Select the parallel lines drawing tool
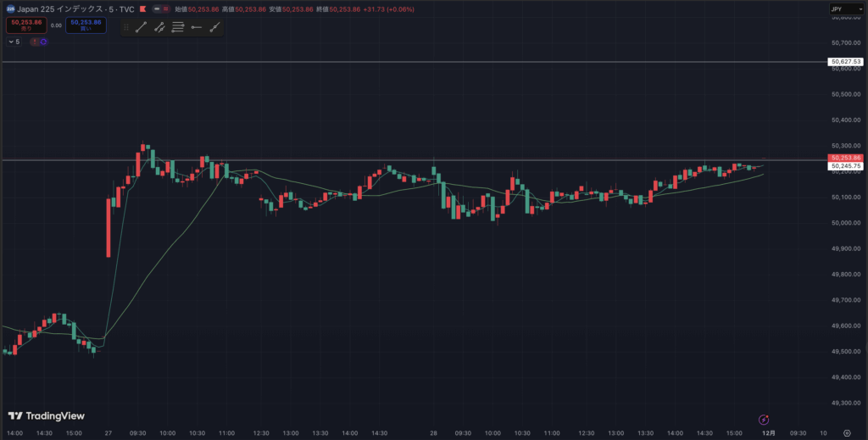The image size is (868, 440). coord(178,27)
